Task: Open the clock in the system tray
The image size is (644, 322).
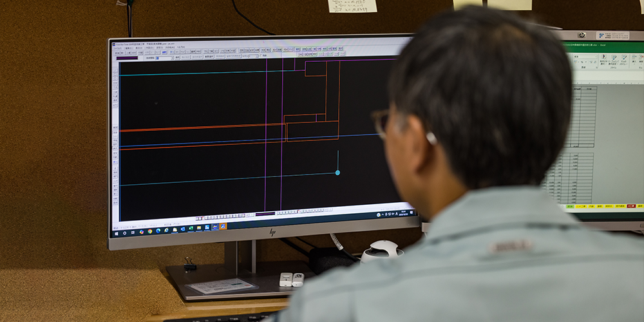Action: pyautogui.click(x=403, y=213)
